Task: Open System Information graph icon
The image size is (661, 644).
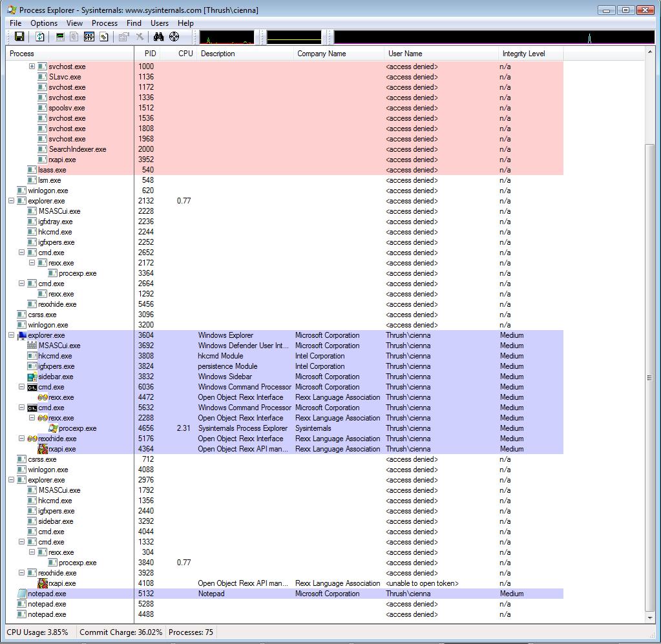Action: [x=60, y=37]
